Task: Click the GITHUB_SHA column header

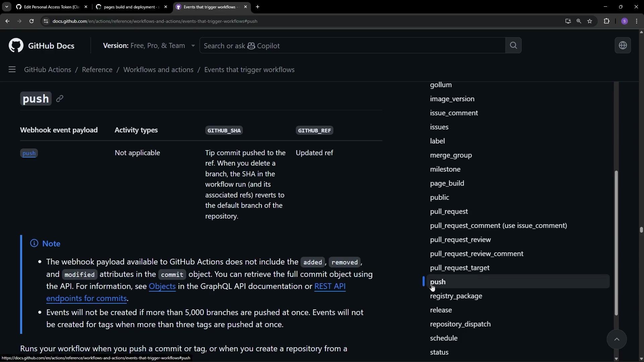Action: coord(224,130)
